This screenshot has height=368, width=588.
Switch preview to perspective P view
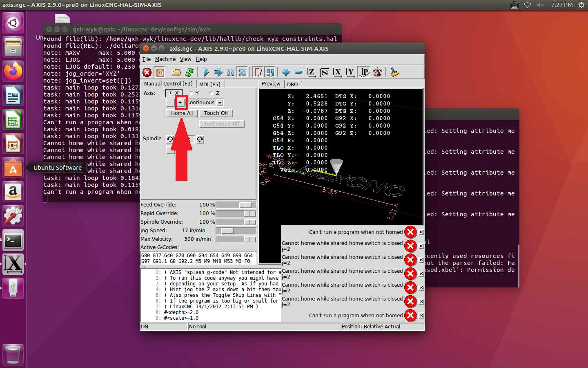[364, 72]
